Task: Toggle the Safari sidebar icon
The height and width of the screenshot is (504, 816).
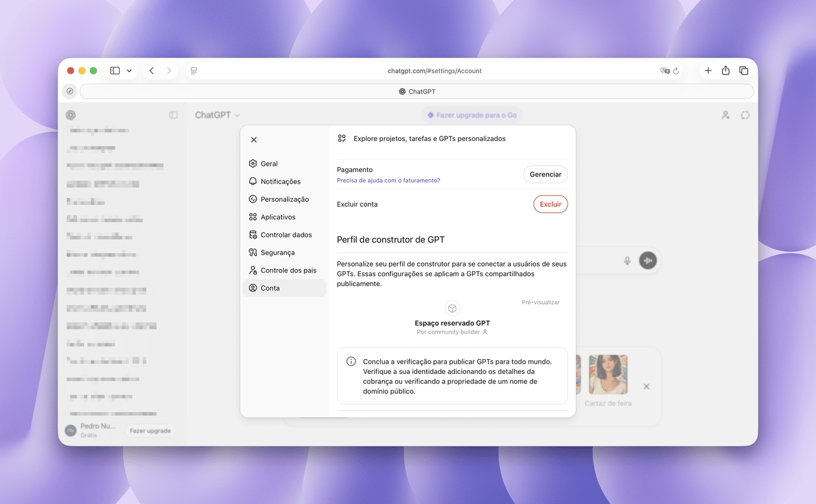Action: [115, 71]
